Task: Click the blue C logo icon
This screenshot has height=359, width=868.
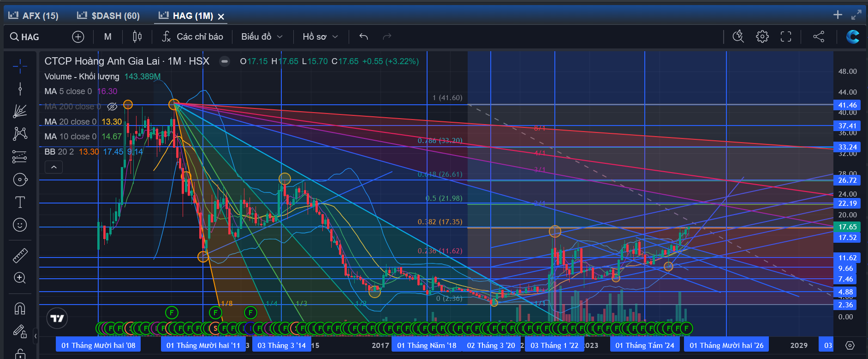Action: coord(852,36)
